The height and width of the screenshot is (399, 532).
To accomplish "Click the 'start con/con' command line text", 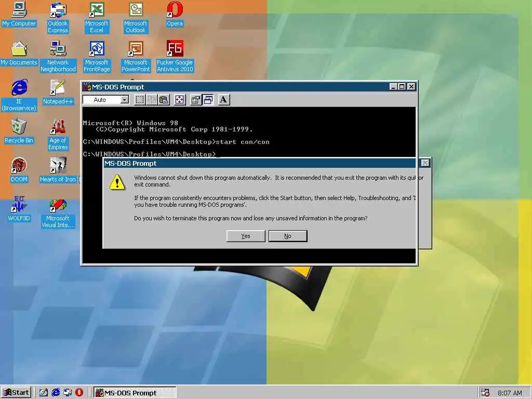I will pyautogui.click(x=243, y=142).
